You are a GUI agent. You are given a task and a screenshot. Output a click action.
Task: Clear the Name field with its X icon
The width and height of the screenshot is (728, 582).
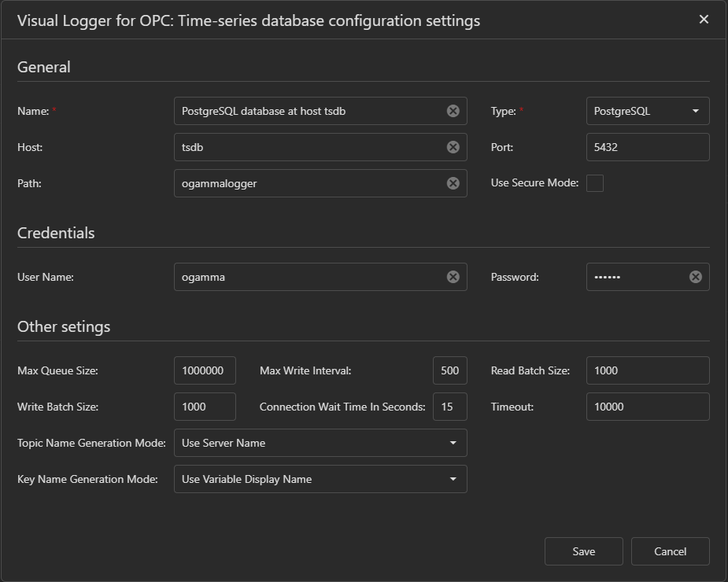point(453,111)
